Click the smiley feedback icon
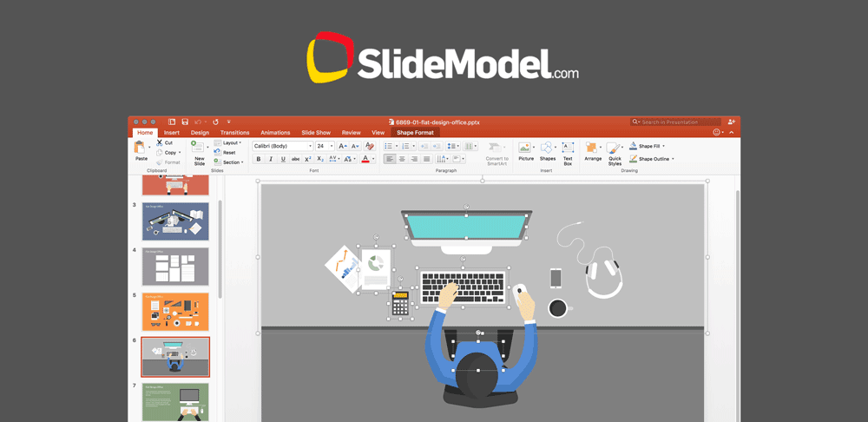The width and height of the screenshot is (868, 422). tap(718, 132)
